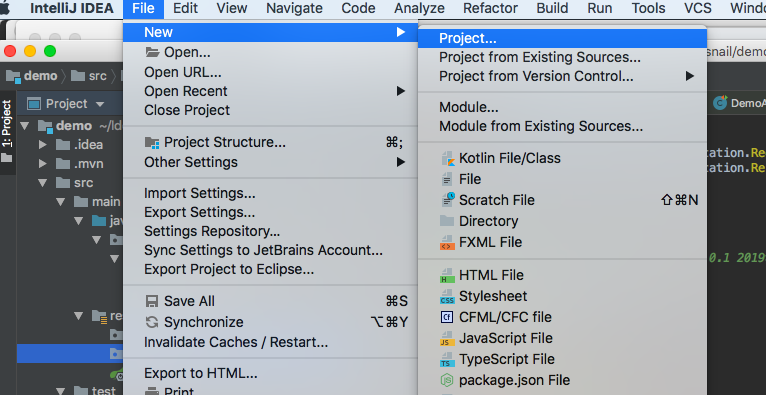Click the Save All floppy disk icon
The height and width of the screenshot is (395, 766).
tap(152, 301)
